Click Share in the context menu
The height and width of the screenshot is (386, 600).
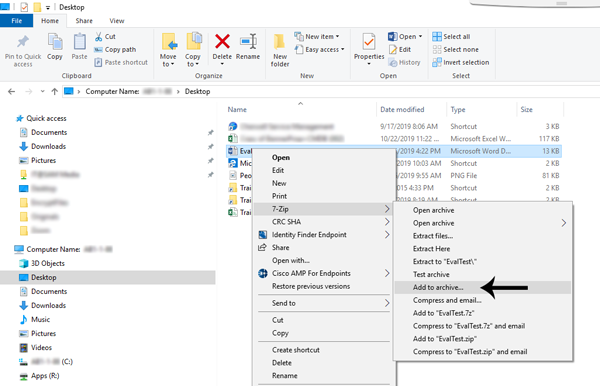tap(323, 248)
